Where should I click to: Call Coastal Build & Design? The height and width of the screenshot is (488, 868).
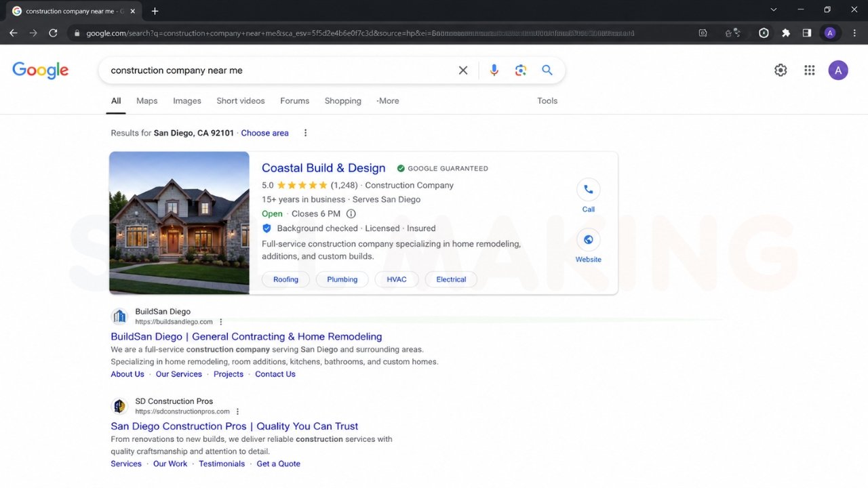point(589,190)
